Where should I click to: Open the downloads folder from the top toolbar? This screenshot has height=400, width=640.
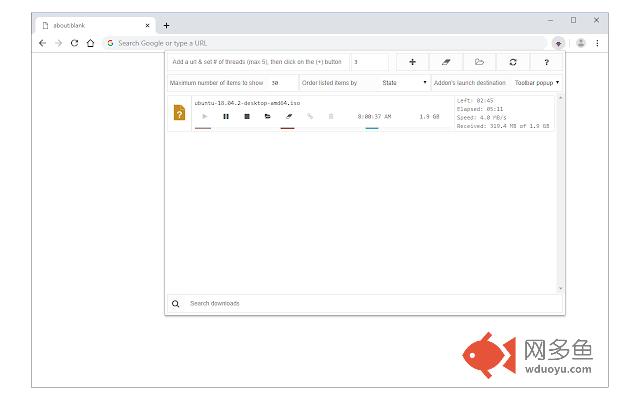pyautogui.click(x=479, y=62)
